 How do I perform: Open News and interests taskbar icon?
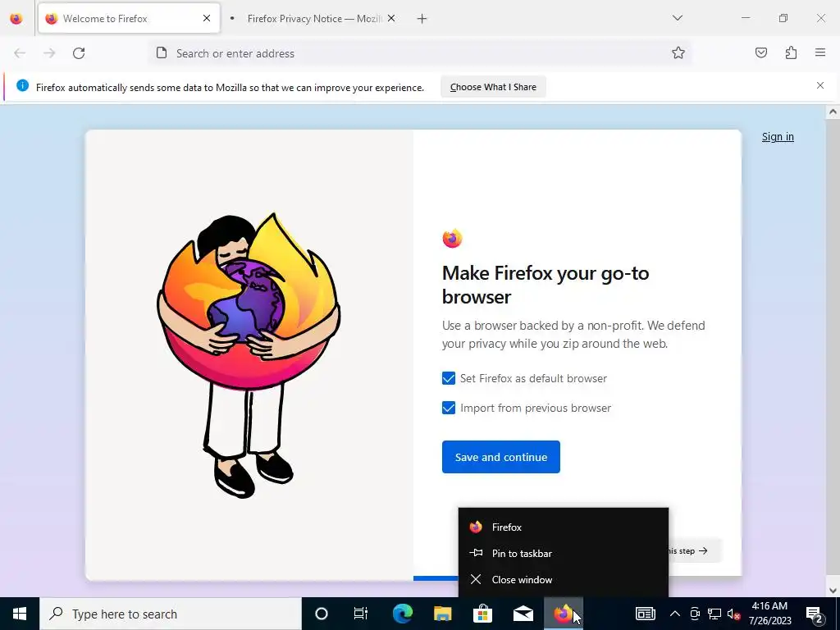coord(645,614)
